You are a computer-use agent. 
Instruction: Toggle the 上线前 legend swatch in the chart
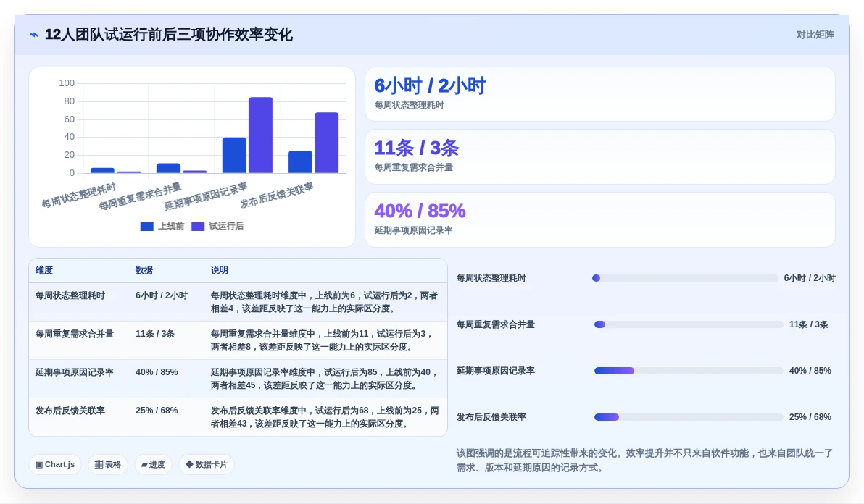(x=146, y=226)
